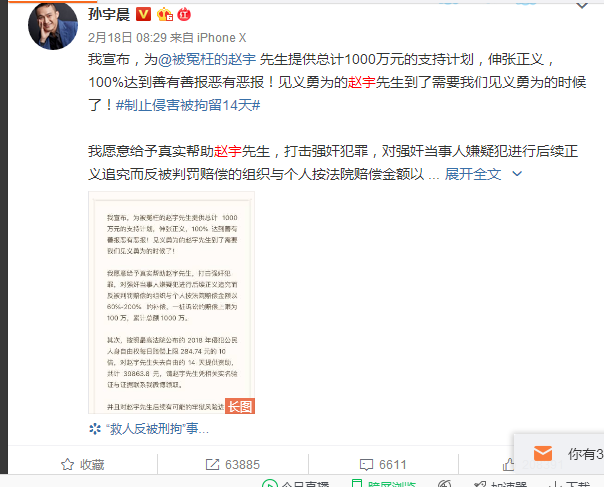The width and height of the screenshot is (604, 487).
Task: Click the red circular badge beside the crown
Action: [x=184, y=15]
